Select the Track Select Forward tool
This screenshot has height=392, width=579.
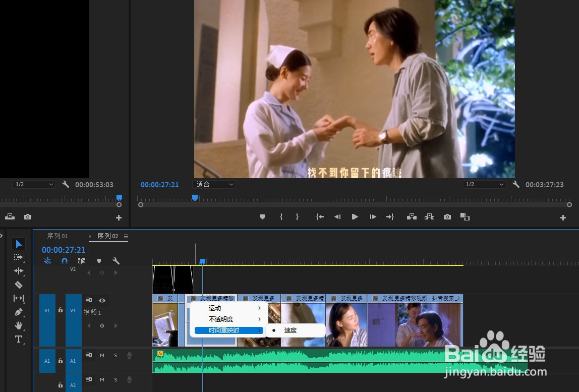click(18, 257)
